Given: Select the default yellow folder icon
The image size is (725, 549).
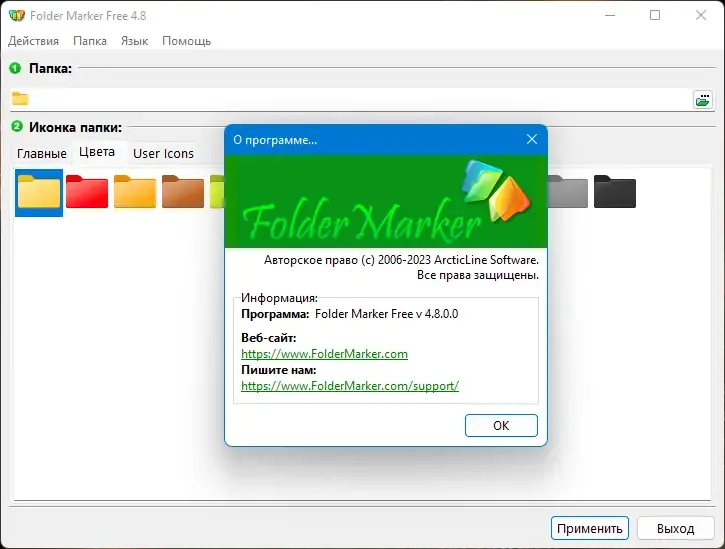Looking at the screenshot, I should pyautogui.click(x=39, y=192).
